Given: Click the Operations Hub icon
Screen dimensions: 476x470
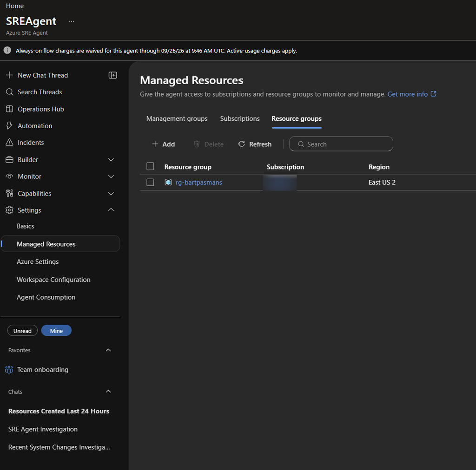Looking at the screenshot, I should click(x=9, y=109).
